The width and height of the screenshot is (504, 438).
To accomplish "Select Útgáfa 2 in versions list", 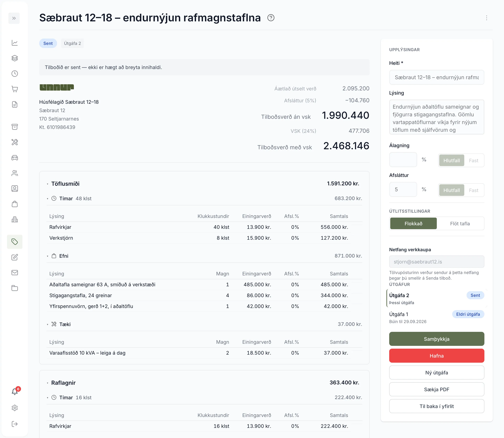I will pyautogui.click(x=437, y=298).
